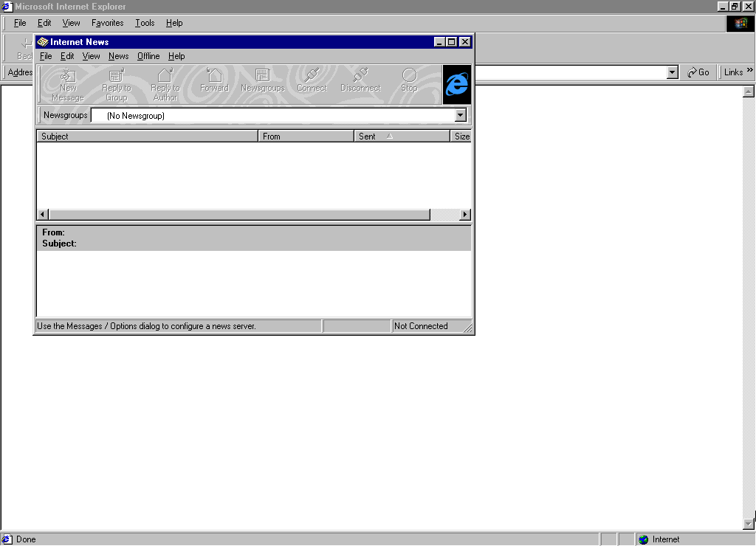Click the New Message toolbar icon
The height and width of the screenshot is (546, 756).
click(68, 85)
